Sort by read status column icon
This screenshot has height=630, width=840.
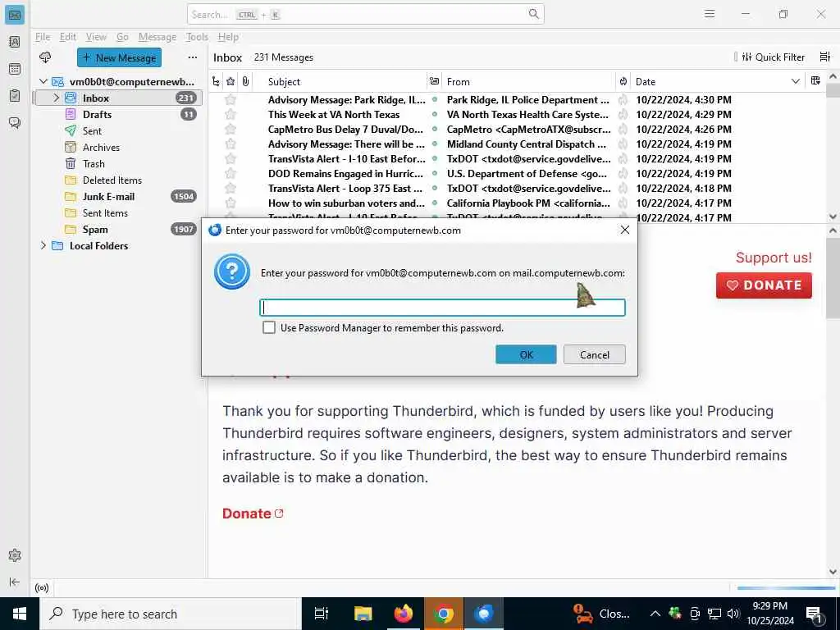(434, 81)
